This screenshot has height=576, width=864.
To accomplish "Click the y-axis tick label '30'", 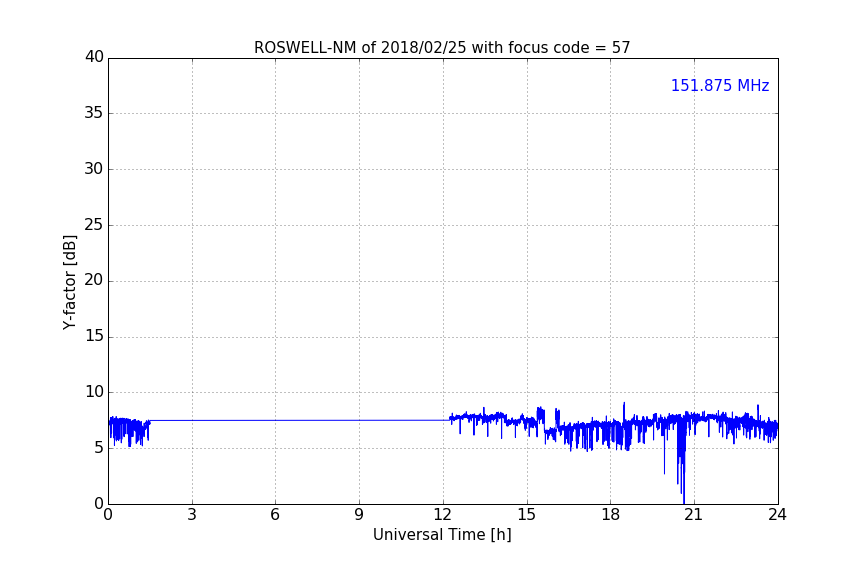I will point(94,169).
